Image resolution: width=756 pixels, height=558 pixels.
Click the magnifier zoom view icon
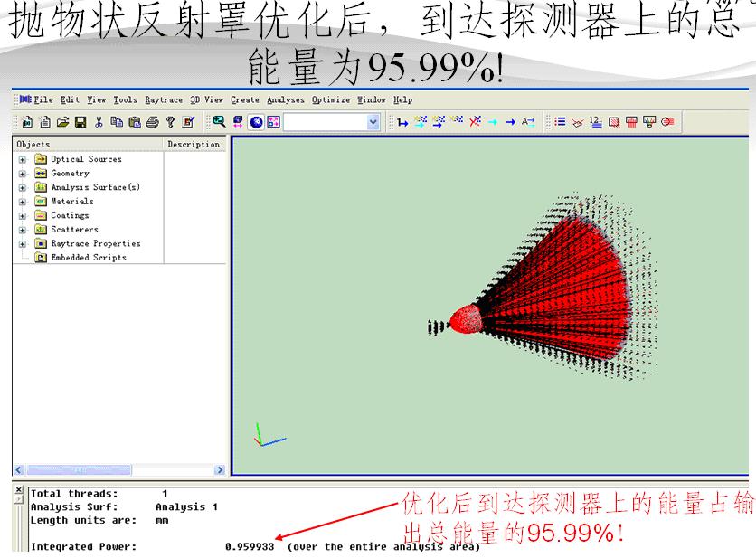click(x=220, y=121)
